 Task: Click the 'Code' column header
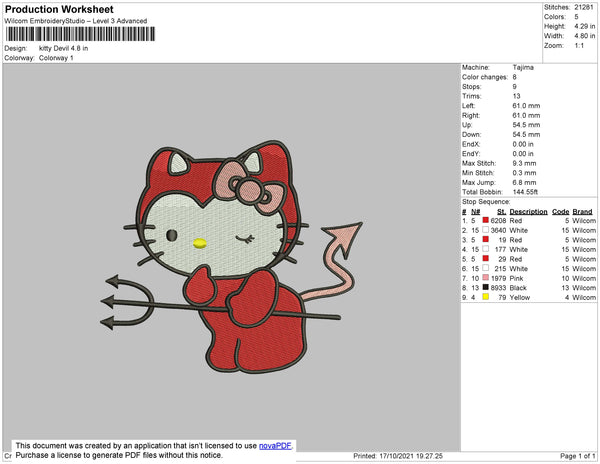pyautogui.click(x=561, y=212)
